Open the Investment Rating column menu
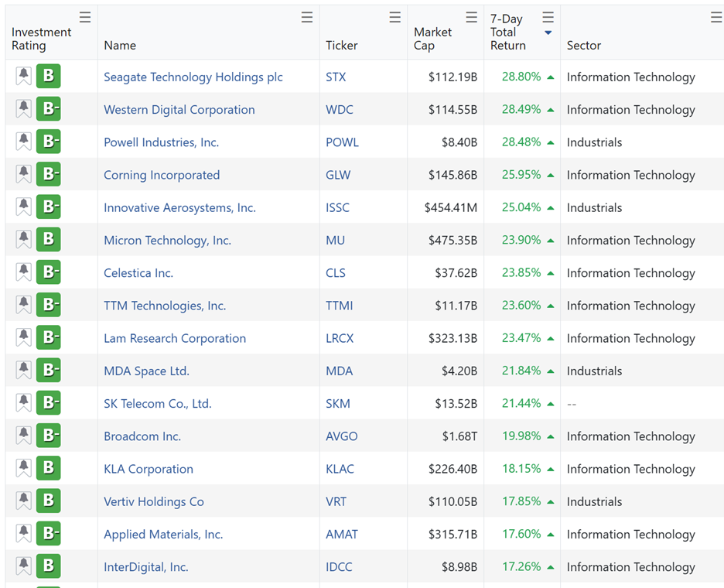 click(85, 18)
